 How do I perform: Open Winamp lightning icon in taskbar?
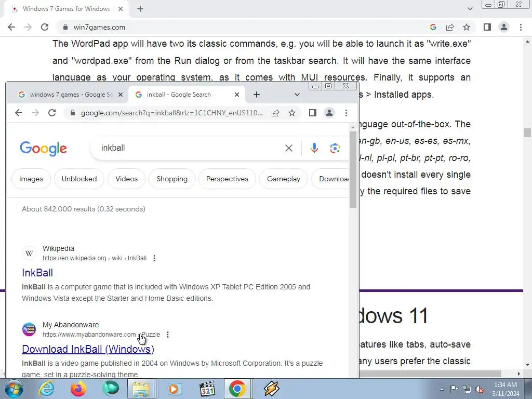coord(271,389)
